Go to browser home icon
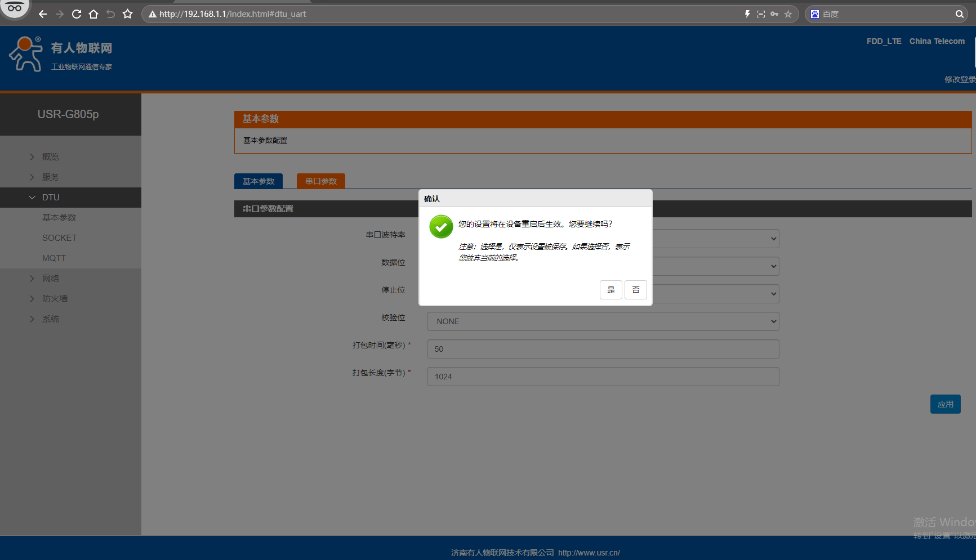Image resolution: width=976 pixels, height=560 pixels. 93,14
